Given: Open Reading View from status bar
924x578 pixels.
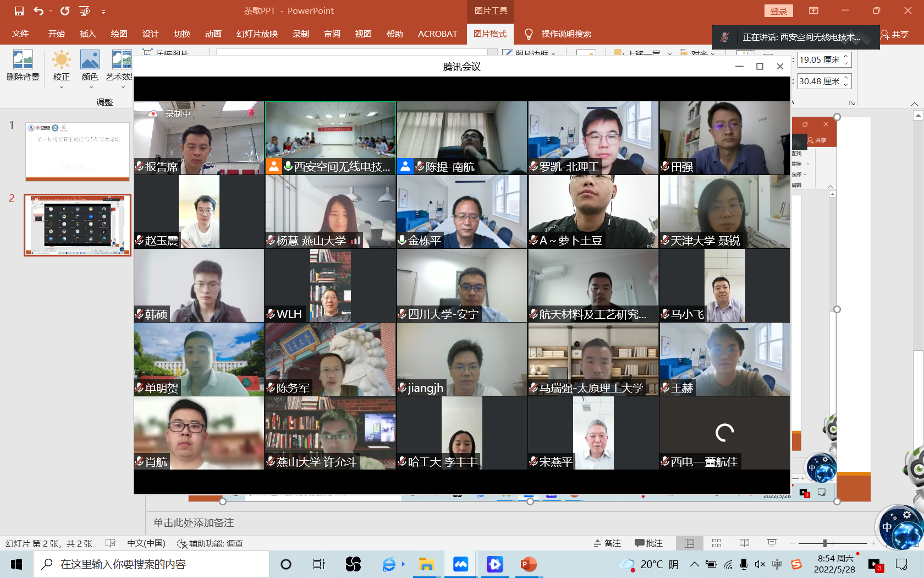Looking at the screenshot, I should 744,543.
